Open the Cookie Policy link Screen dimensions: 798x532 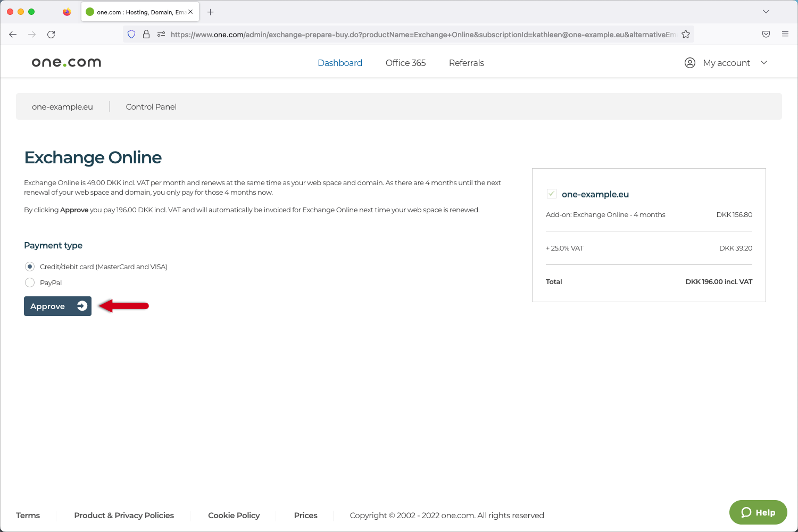point(234,515)
